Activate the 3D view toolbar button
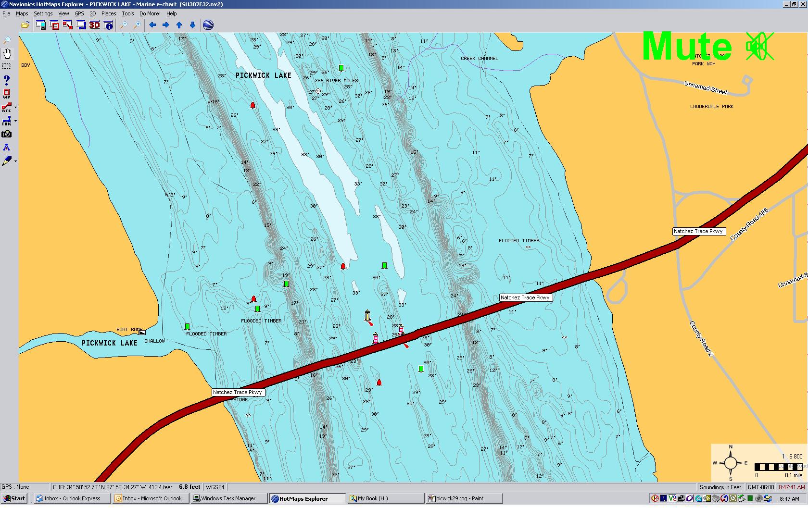The width and height of the screenshot is (808, 532). point(94,25)
